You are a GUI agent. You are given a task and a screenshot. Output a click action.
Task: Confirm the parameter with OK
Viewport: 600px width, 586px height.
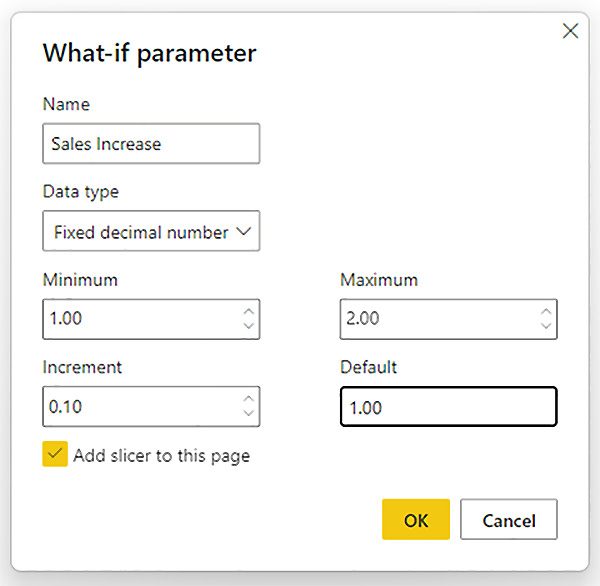pyautogui.click(x=415, y=520)
